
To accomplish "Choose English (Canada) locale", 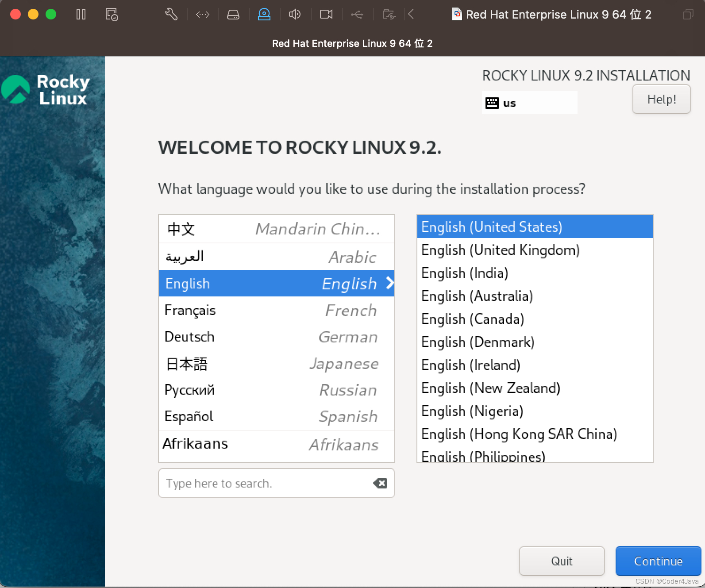I will (x=535, y=319).
